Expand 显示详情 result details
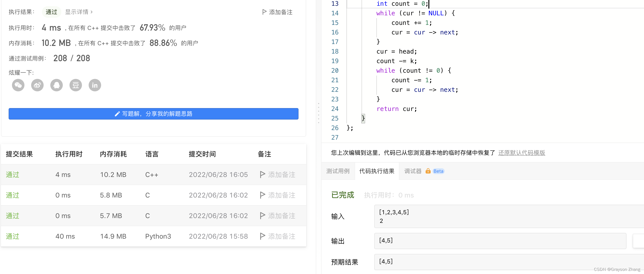Viewport: 644px width, 274px height. (79, 12)
